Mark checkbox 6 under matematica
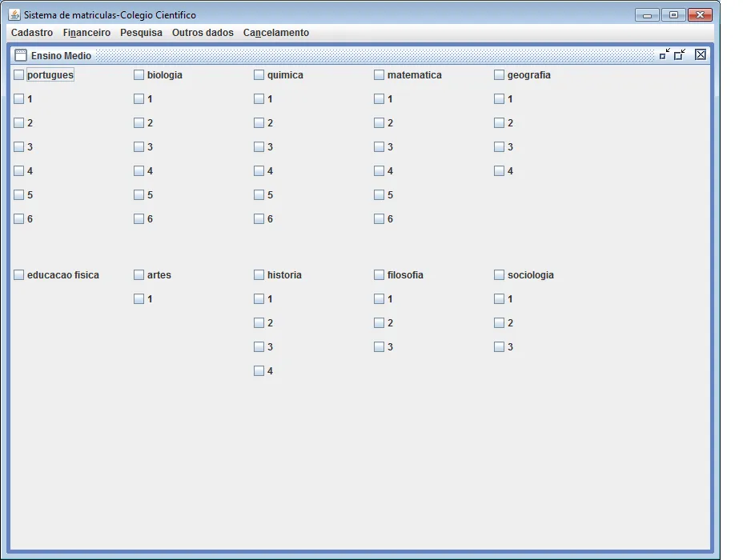This screenshot has height=560, width=751. 379,218
